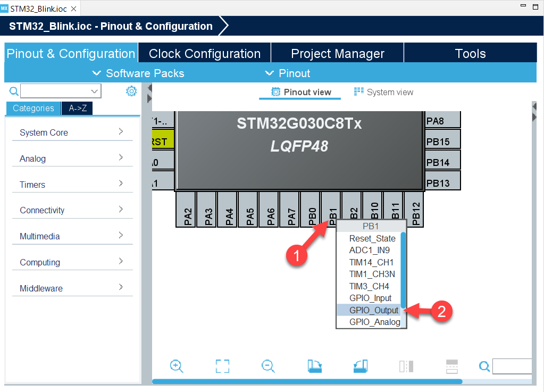Click pin PA4 on the chip
Image resolution: width=544 pixels, height=392 pixels.
click(227, 210)
